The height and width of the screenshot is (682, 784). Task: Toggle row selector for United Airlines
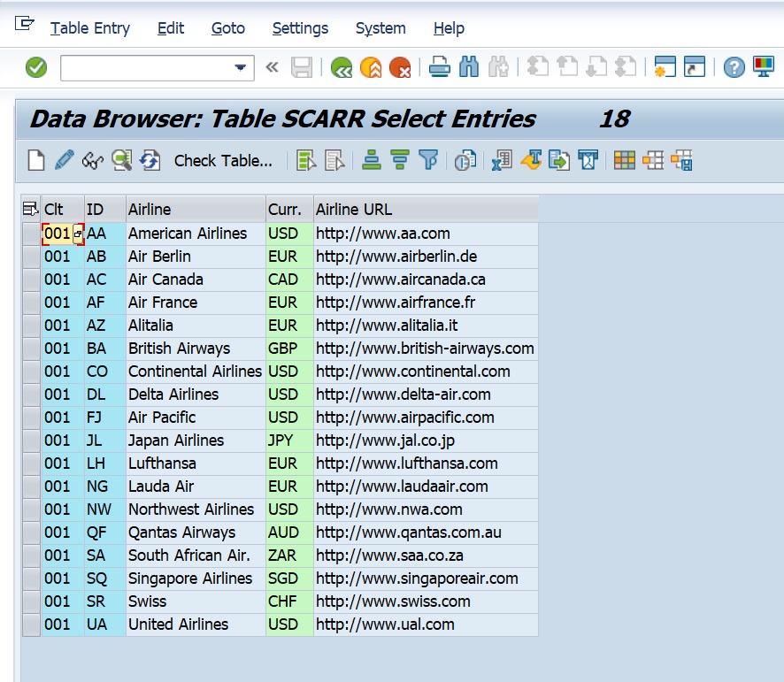(x=31, y=625)
